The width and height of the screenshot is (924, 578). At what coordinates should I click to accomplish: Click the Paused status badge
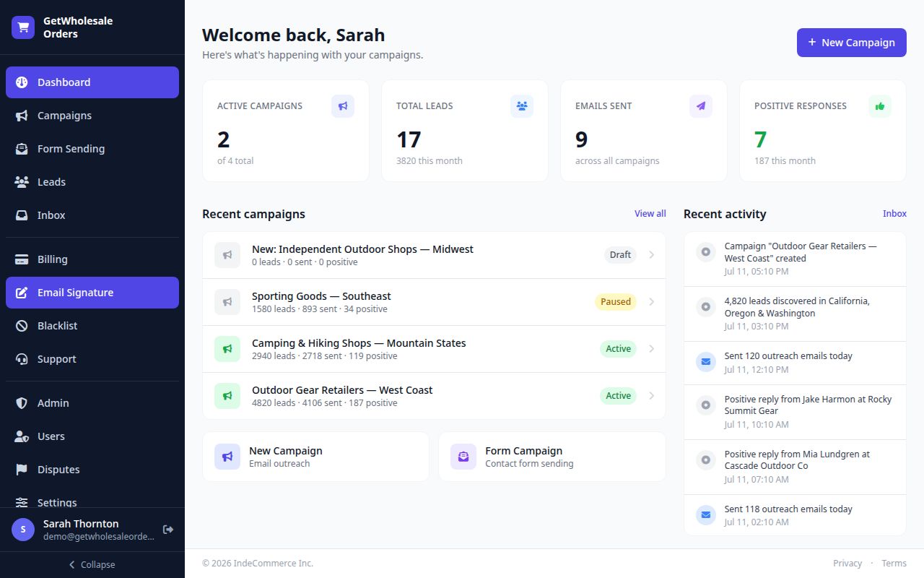616,302
